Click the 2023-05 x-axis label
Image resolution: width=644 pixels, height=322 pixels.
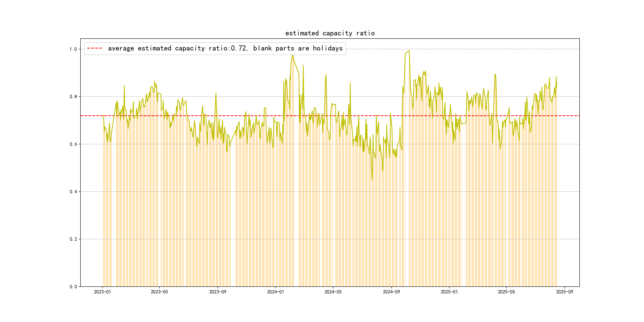[x=159, y=292]
